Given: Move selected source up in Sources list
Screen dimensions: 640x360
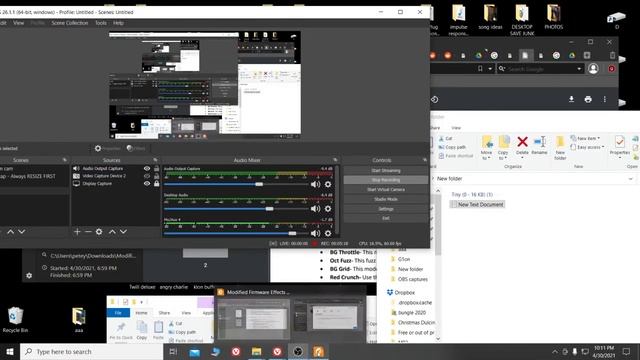Looking at the screenshot, I should [112, 231].
